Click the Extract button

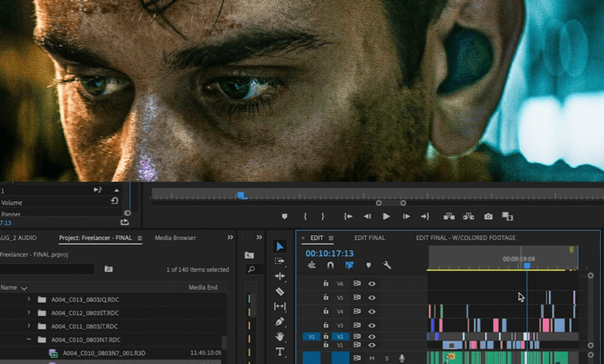click(x=468, y=217)
